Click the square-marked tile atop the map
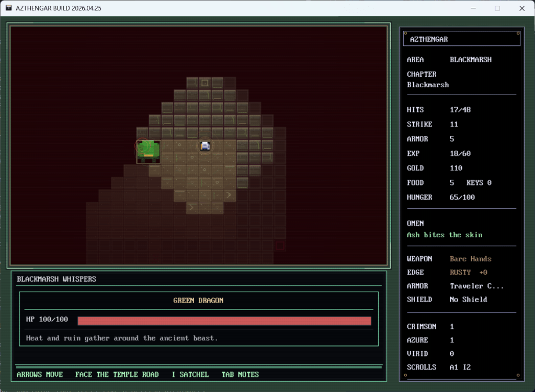The image size is (535, 392). click(205, 83)
